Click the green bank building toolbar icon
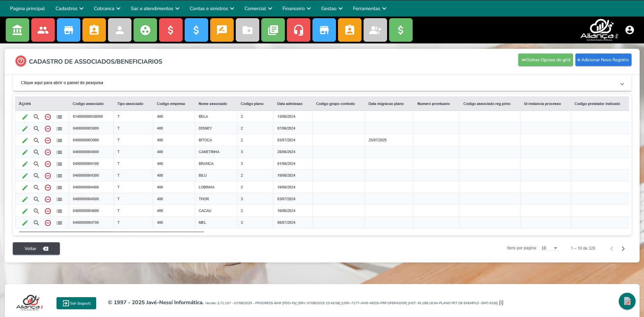Image resolution: width=644 pixels, height=317 pixels. pos(17,30)
